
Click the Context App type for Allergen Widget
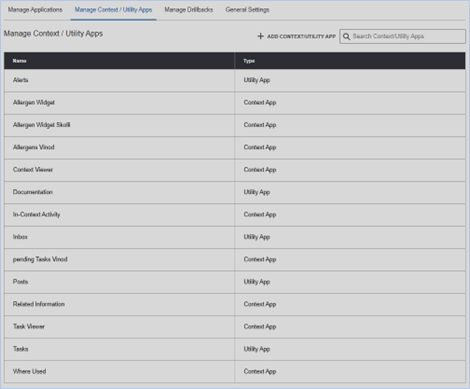click(x=260, y=102)
